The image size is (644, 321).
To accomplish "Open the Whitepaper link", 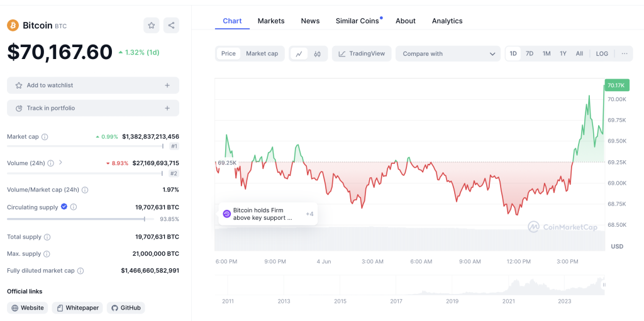I will tap(77, 308).
